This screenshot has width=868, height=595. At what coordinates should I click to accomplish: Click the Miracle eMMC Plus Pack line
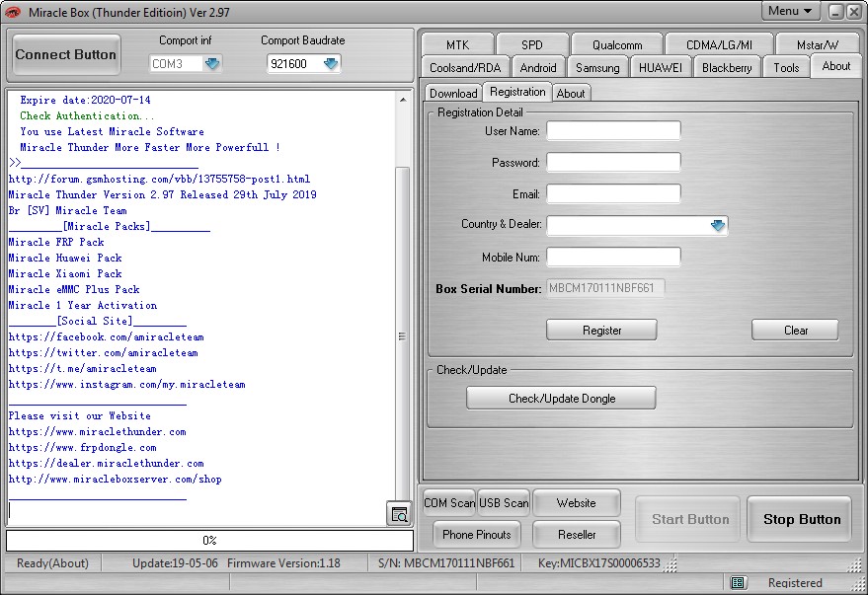74,289
